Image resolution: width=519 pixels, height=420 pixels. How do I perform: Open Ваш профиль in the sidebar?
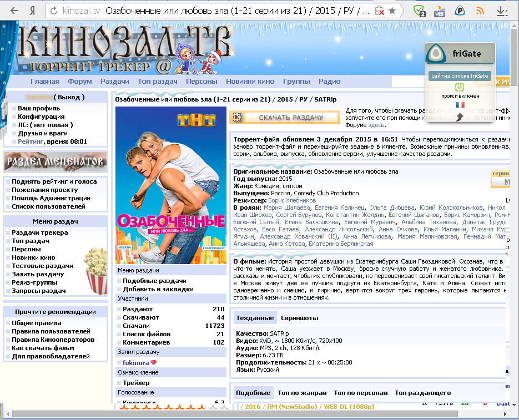click(39, 108)
